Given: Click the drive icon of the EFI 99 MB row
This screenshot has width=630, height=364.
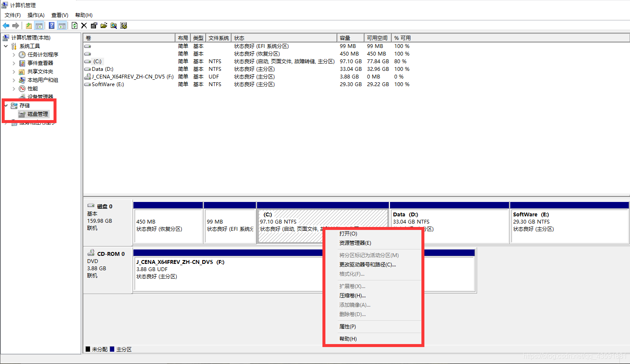Looking at the screenshot, I should (x=88, y=46).
